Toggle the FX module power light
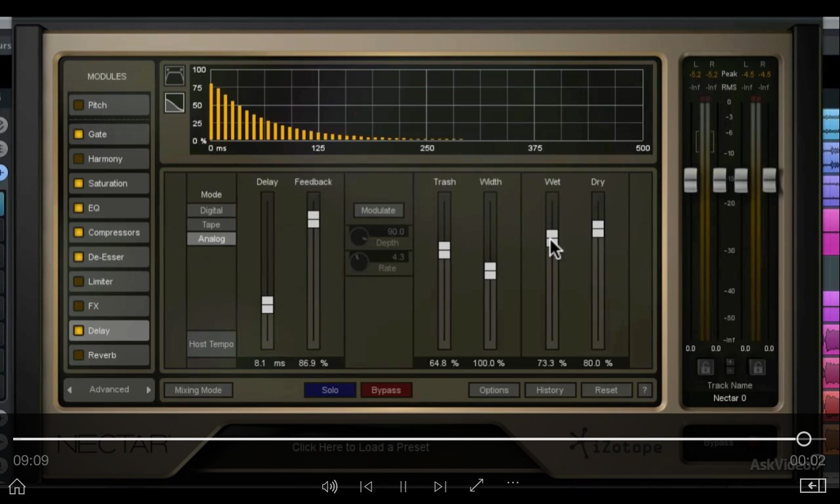This screenshot has width=840, height=504. [79, 306]
